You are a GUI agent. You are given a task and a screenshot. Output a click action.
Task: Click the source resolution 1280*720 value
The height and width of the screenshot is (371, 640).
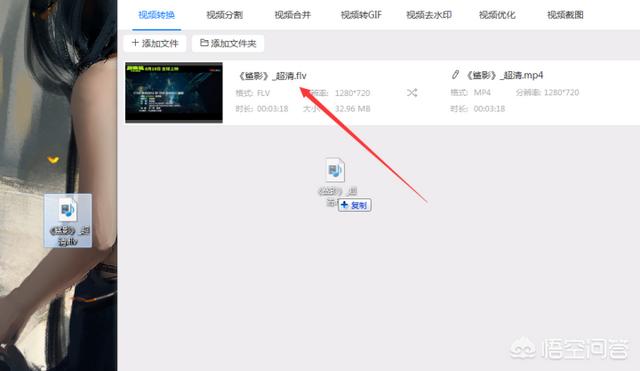point(352,93)
